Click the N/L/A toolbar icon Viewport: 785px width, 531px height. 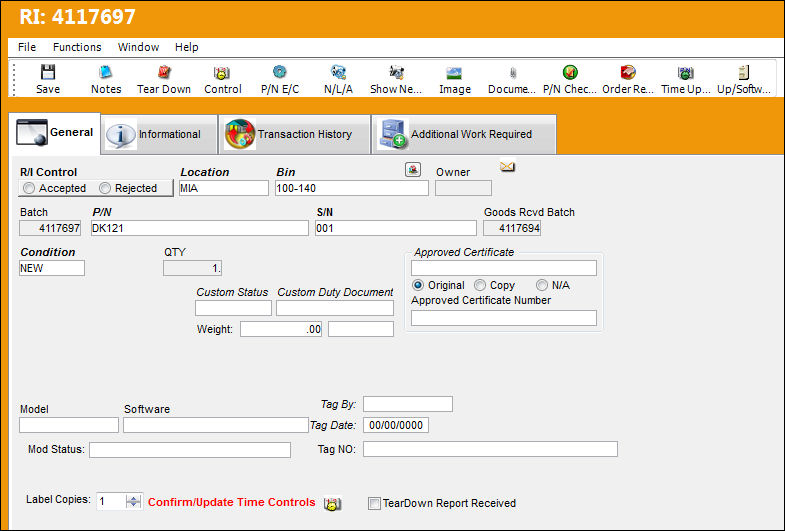[338, 73]
